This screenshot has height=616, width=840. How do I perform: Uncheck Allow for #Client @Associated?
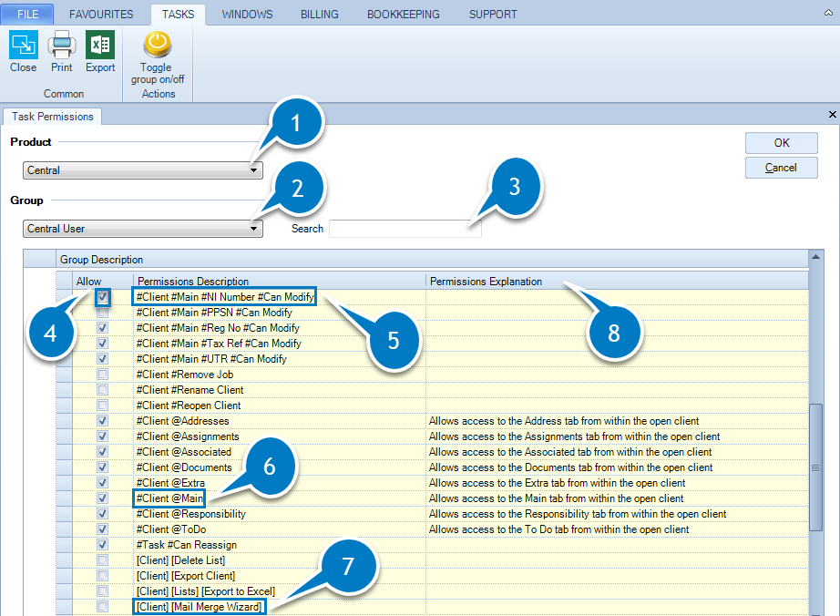102,452
